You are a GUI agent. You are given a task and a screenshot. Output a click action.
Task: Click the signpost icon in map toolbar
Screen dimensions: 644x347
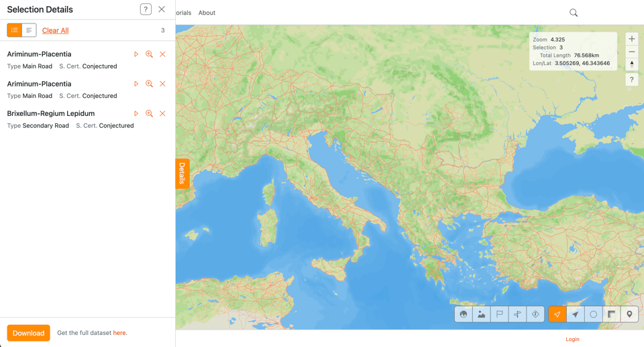pyautogui.click(x=518, y=314)
